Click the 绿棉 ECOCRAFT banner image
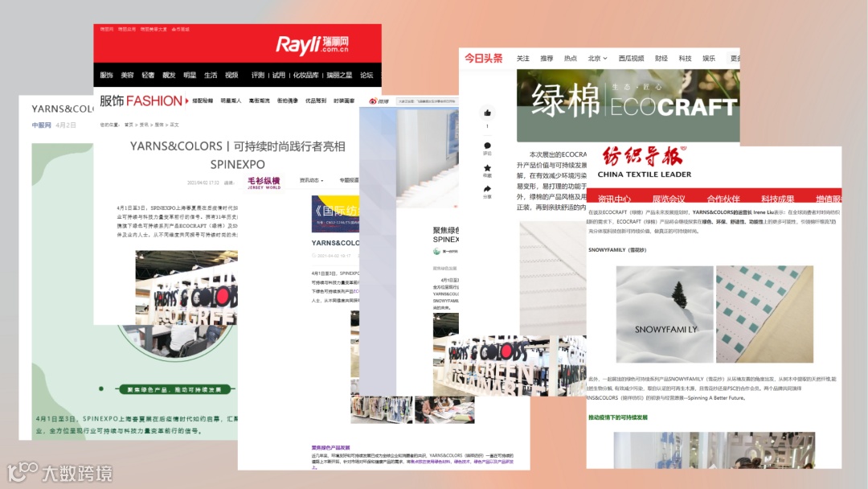 (628, 105)
